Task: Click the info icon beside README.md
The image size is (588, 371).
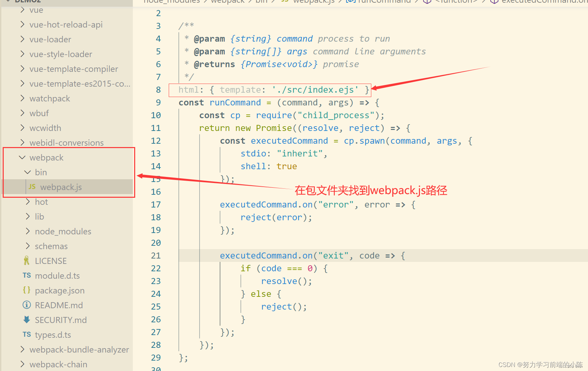Action: [26, 305]
